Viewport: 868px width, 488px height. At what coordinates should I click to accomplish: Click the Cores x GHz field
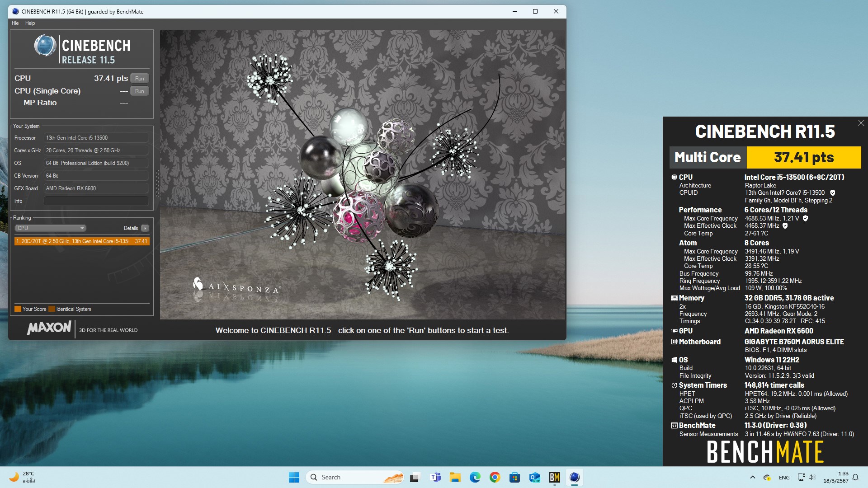click(x=96, y=150)
